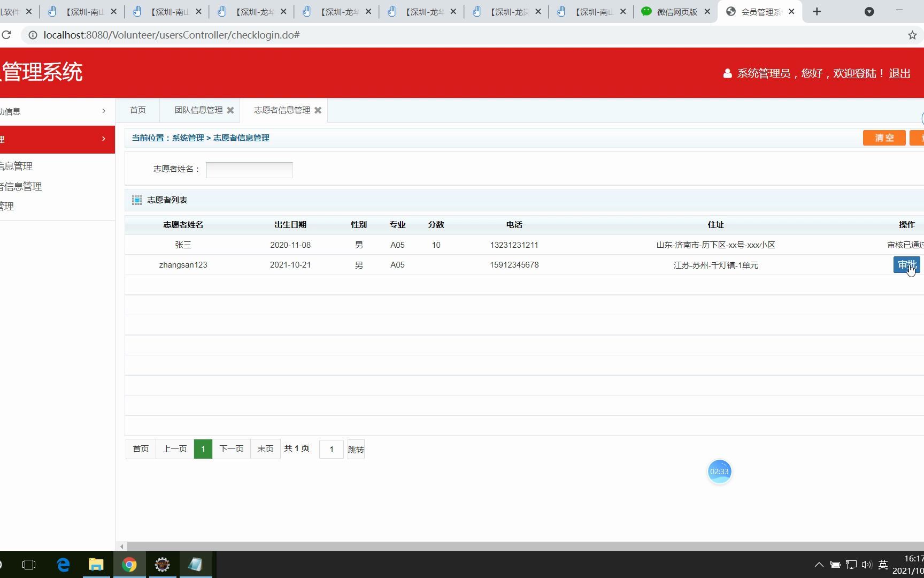Viewport: 924px width, 578px height.
Task: Open the notepad-like app in the taskbar
Action: [195, 565]
